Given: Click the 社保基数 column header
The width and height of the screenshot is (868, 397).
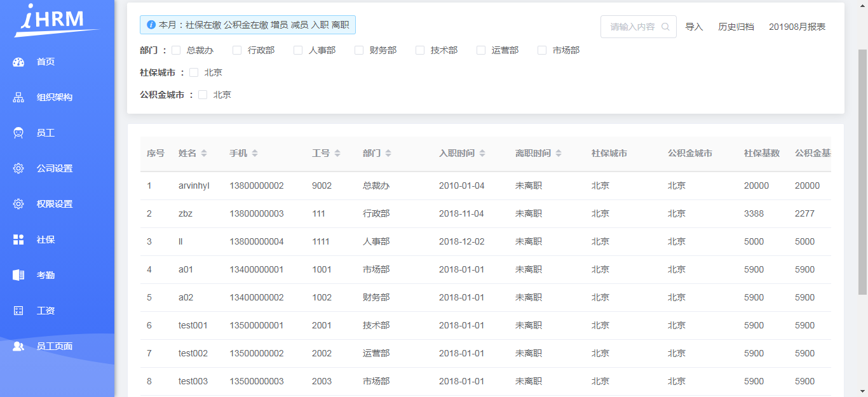Looking at the screenshot, I should click(x=762, y=153).
